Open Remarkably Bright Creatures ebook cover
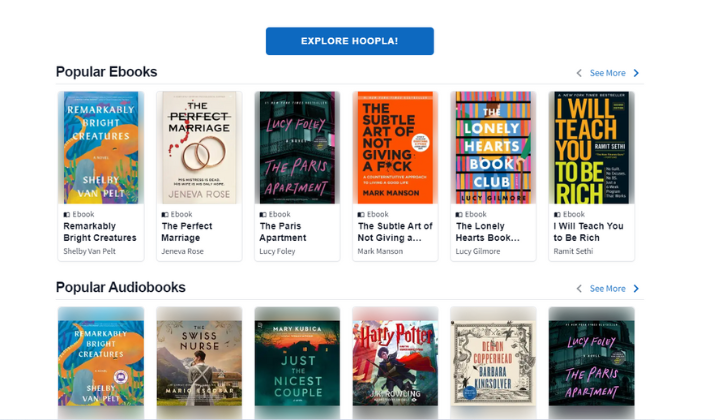The image size is (715, 420). pyautogui.click(x=101, y=148)
